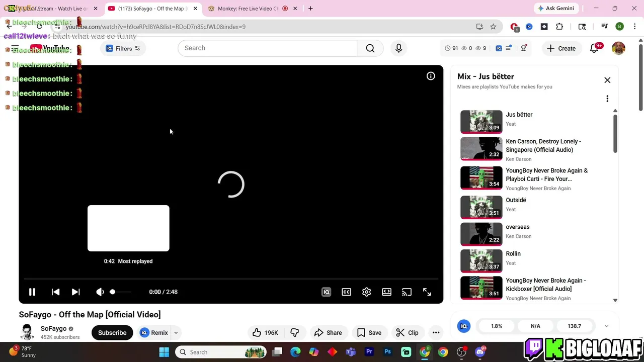
Task: Skip to the next video
Action: click(75, 292)
